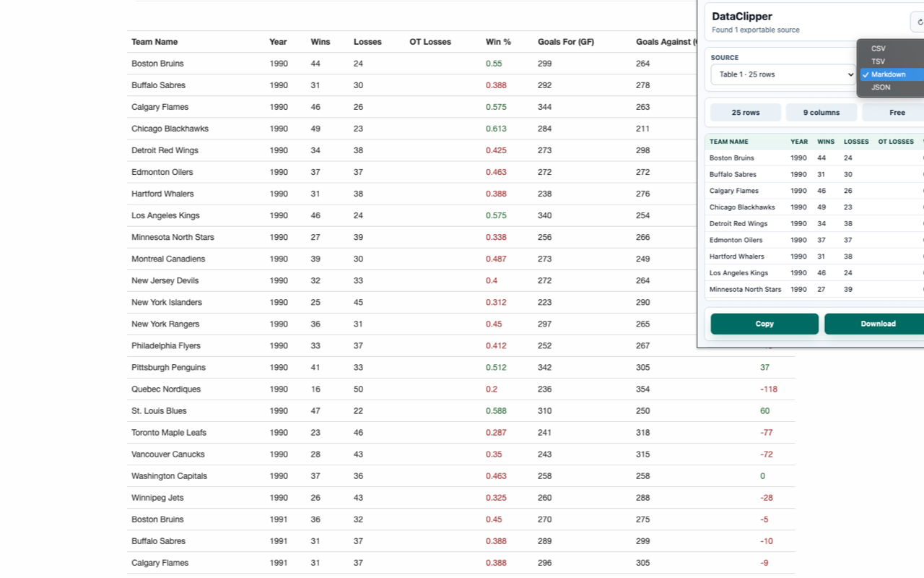The width and height of the screenshot is (924, 578).
Task: Click New York Rangers team name
Action: [x=165, y=324]
